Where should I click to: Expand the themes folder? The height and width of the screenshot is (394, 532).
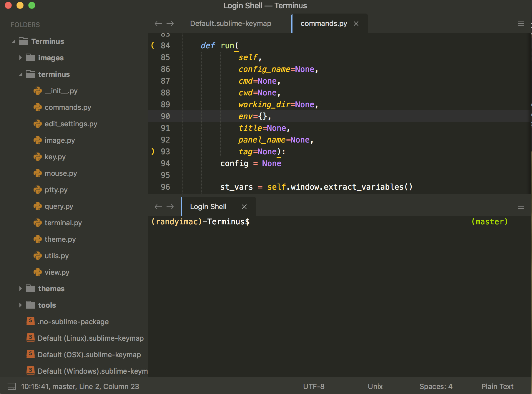click(x=20, y=289)
